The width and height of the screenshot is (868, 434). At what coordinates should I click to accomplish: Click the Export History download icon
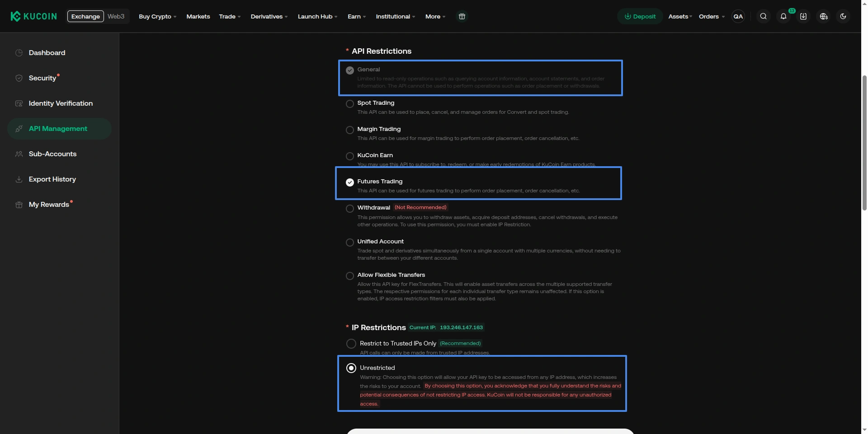19,179
